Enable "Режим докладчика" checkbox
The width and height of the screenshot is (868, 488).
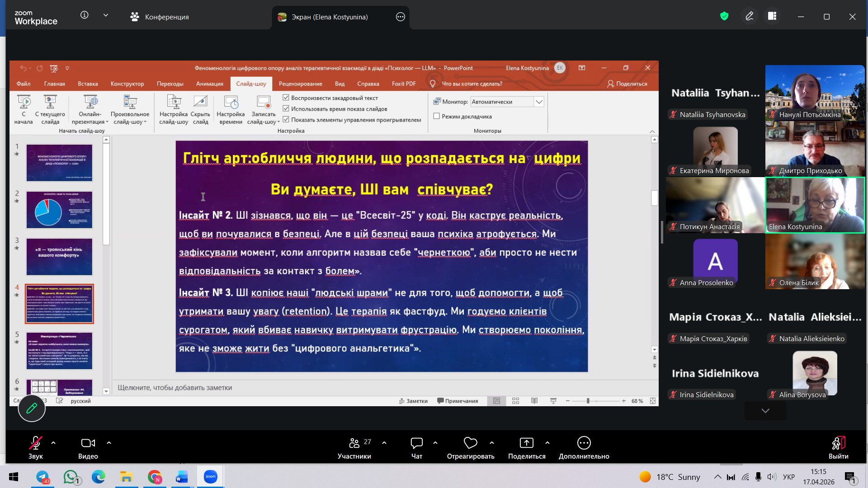coord(437,116)
